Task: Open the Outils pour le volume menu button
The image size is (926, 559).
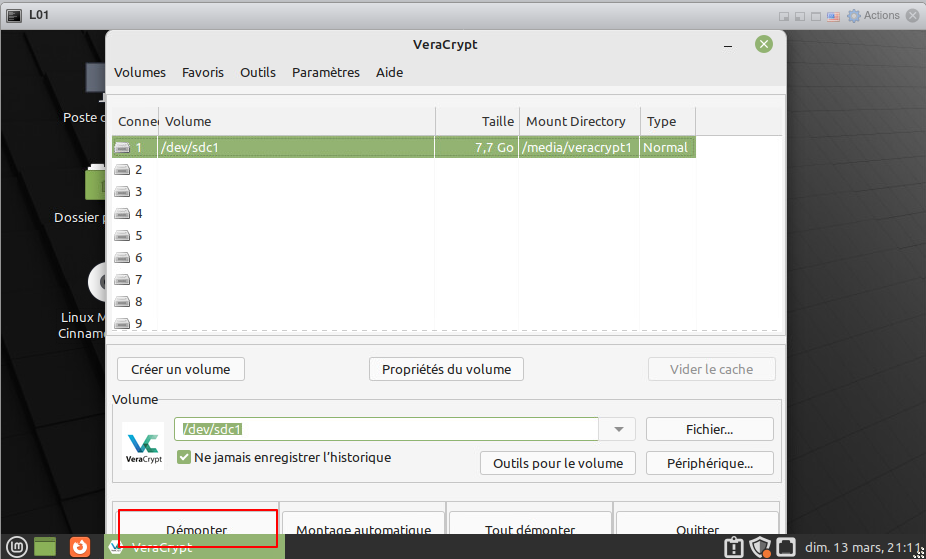Action: pyautogui.click(x=557, y=463)
